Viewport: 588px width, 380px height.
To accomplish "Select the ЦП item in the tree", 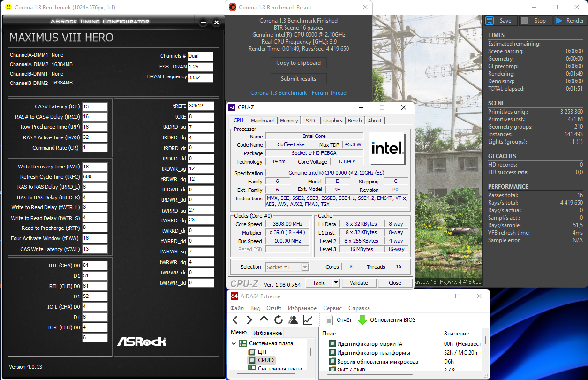I will click(x=262, y=352).
